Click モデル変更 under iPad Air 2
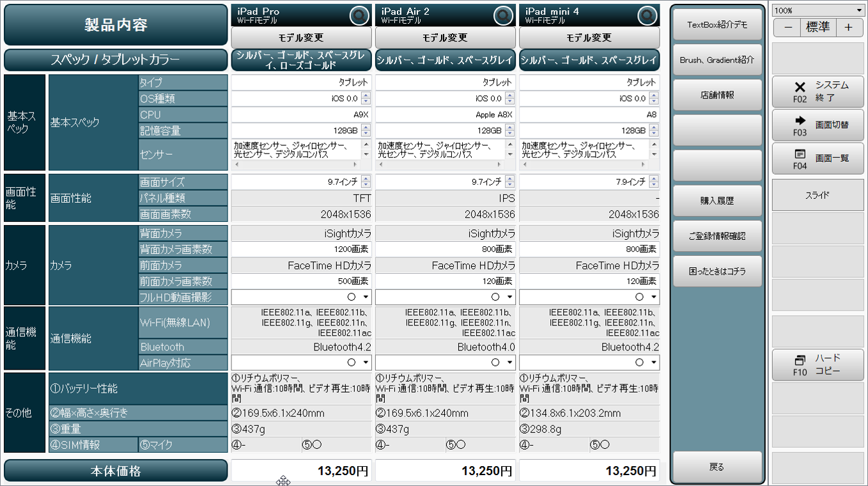The height and width of the screenshot is (486, 868). (x=445, y=37)
